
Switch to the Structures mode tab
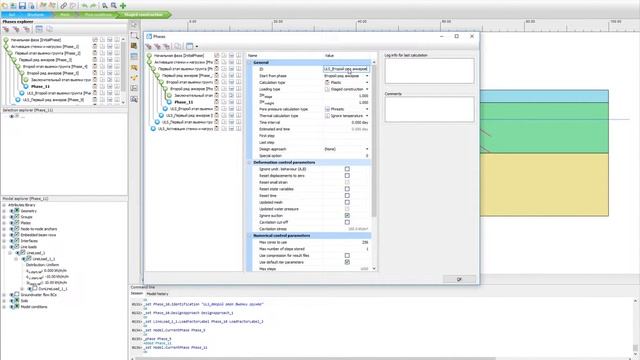coord(36,15)
